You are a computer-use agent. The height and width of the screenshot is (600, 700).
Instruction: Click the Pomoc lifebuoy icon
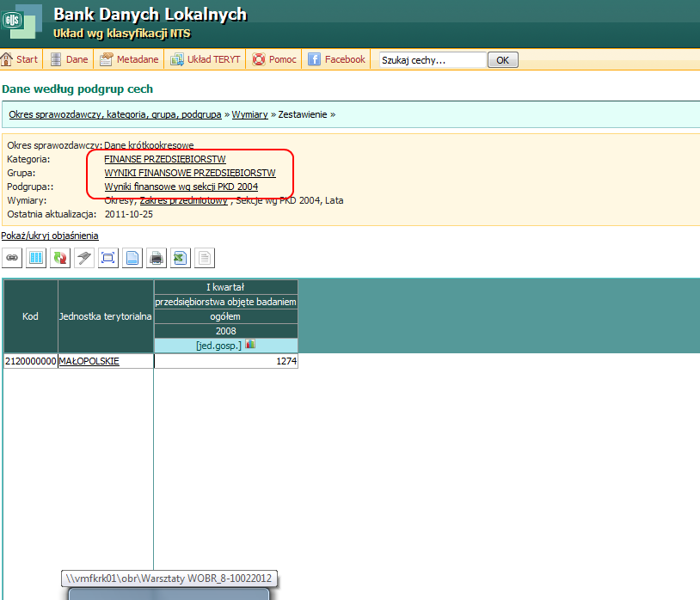pyautogui.click(x=259, y=59)
